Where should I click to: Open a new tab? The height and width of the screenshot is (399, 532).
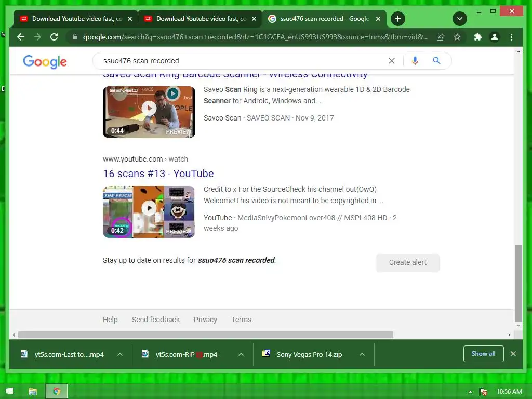pyautogui.click(x=398, y=19)
